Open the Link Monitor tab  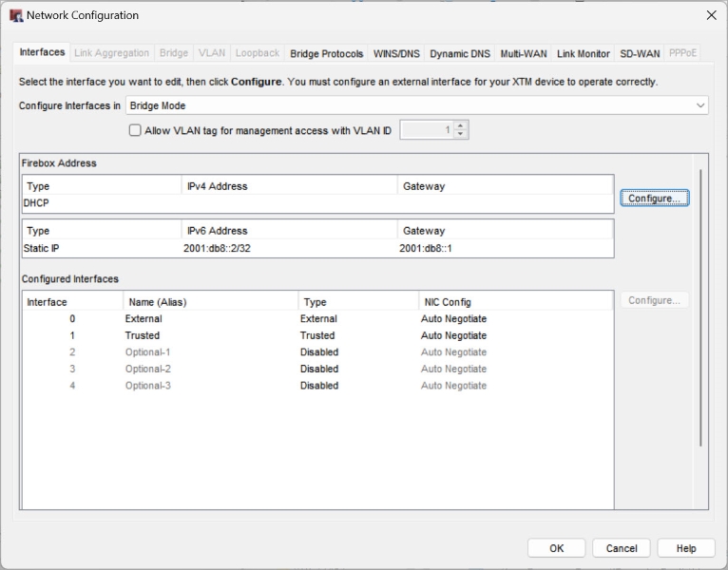pyautogui.click(x=584, y=53)
